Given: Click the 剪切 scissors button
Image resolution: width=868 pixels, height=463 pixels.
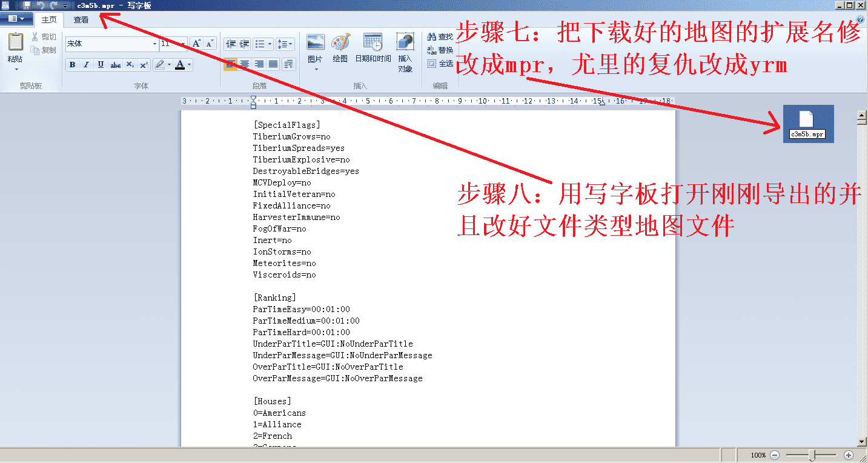Looking at the screenshot, I should (x=44, y=37).
